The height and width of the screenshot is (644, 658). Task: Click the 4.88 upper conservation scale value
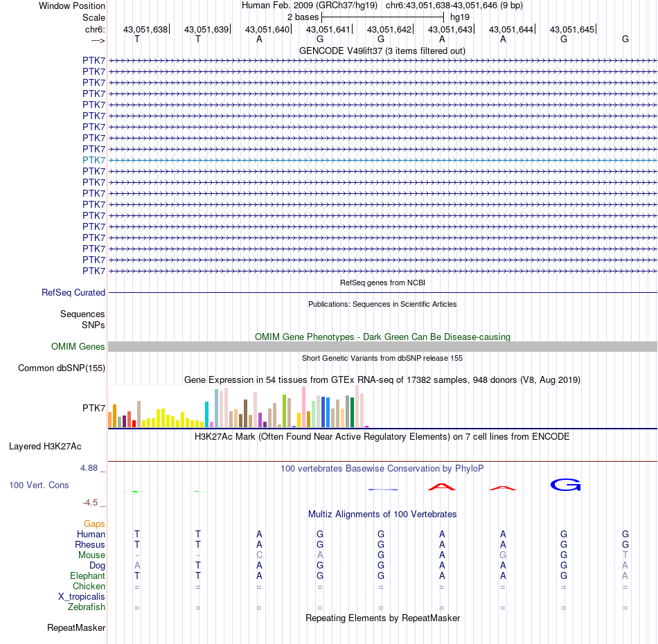(89, 468)
